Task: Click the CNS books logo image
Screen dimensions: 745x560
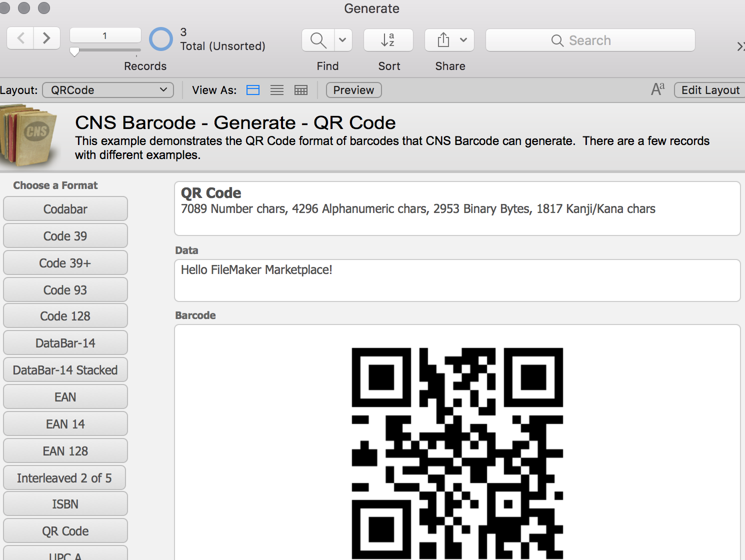Action: tap(30, 135)
